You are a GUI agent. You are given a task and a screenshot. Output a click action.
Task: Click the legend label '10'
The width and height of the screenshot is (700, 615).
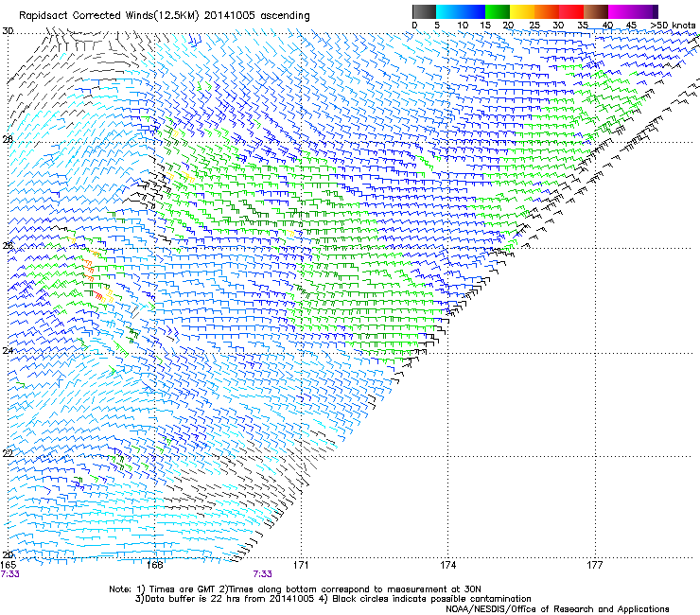pos(463,26)
